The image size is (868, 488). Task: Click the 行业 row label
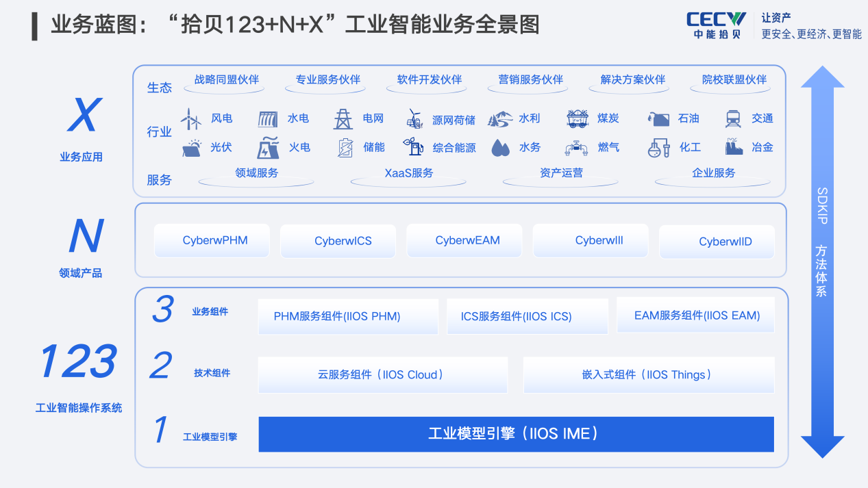coord(159,132)
